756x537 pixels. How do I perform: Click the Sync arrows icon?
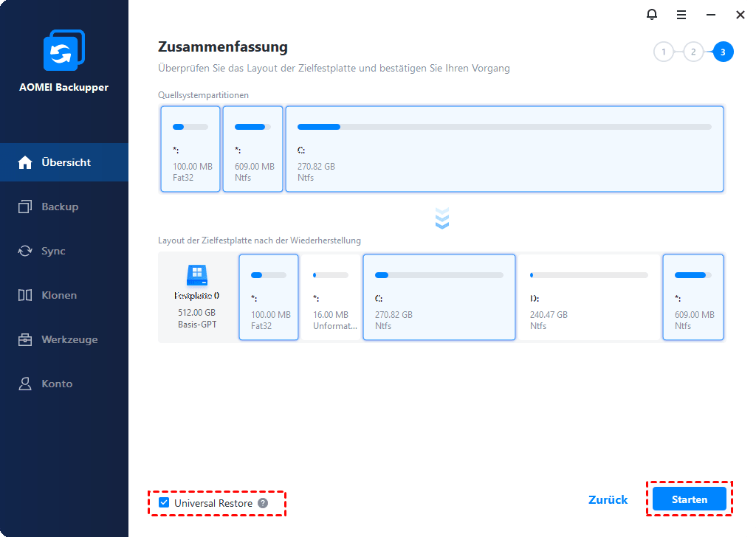25,251
